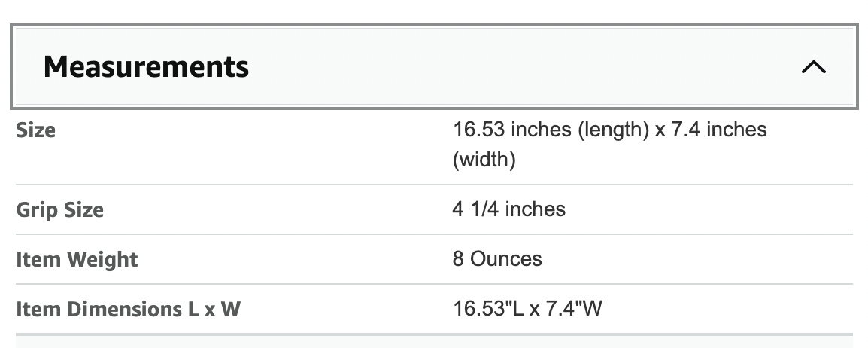Click the '4 1/4 inches' value
The height and width of the screenshot is (348, 868).
coord(508,209)
